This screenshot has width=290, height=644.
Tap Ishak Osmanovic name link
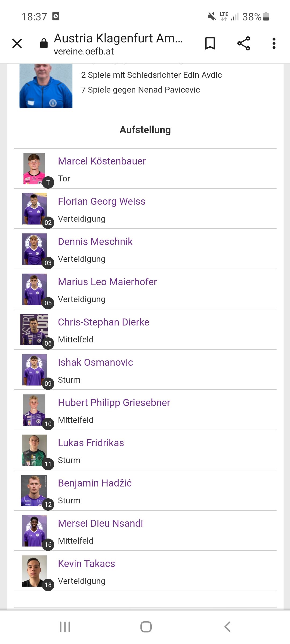coord(96,362)
